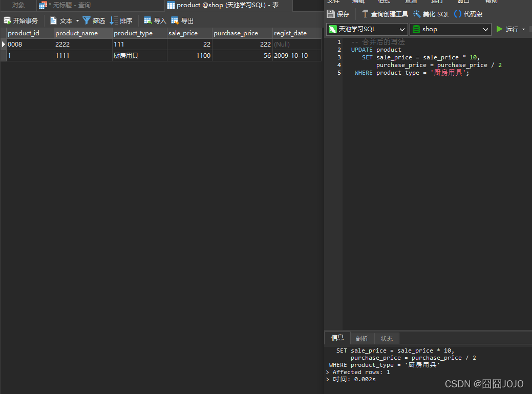The height and width of the screenshot is (394, 532).
Task: Click the database icon in shop dropdown
Action: [416, 29]
